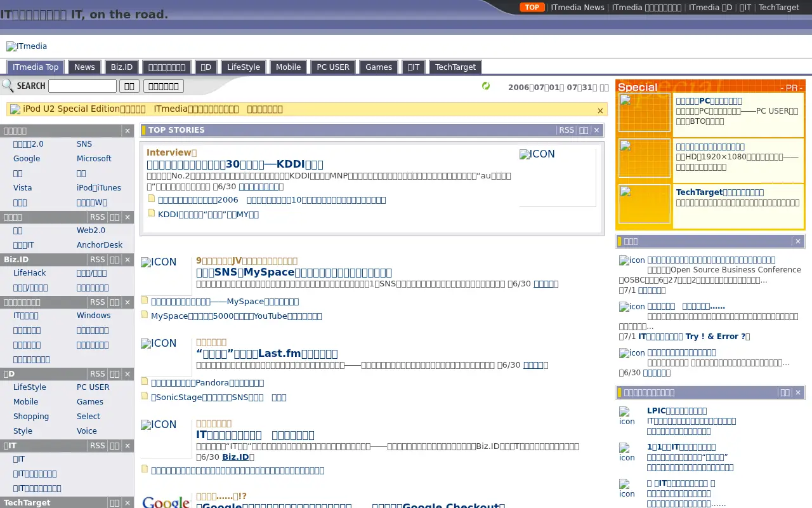Click the underlined Biz.ID link after 6/30
This screenshot has width=812, height=508.
pyautogui.click(x=235, y=457)
